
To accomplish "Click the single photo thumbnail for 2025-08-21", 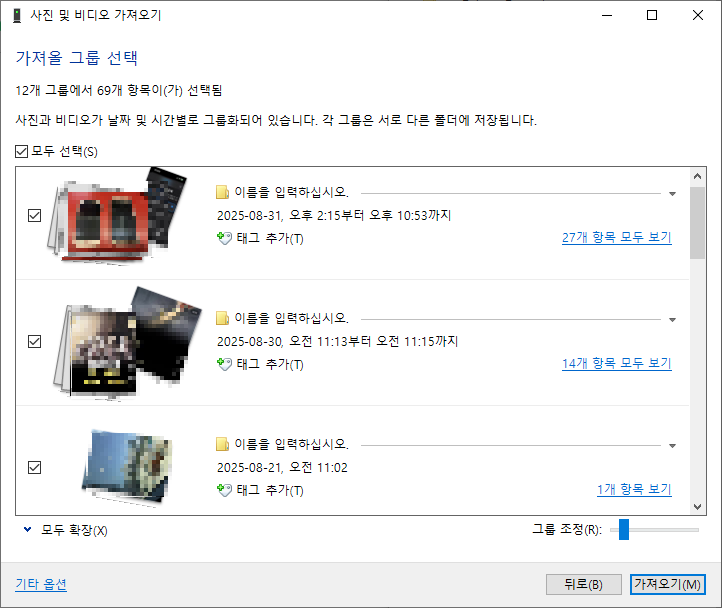I will pos(127,468).
